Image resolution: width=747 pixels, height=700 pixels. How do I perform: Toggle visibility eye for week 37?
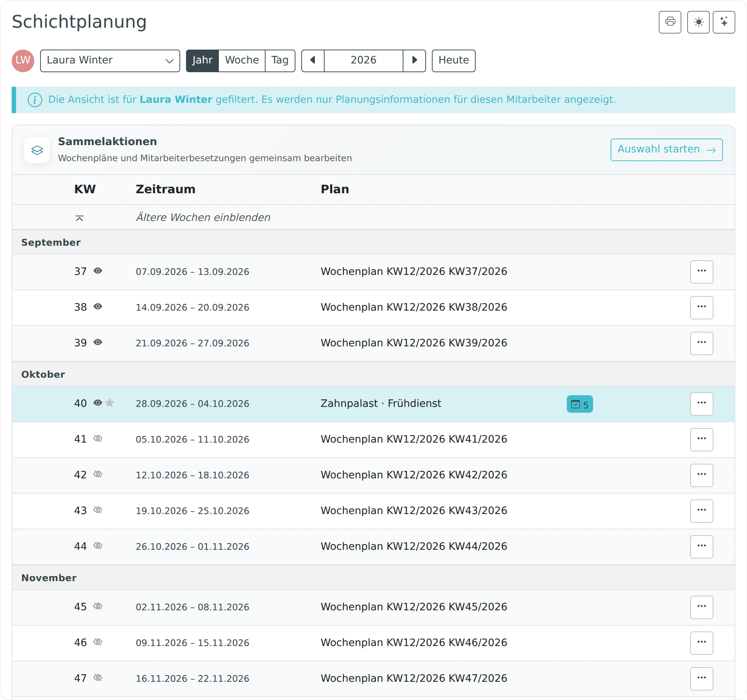98,271
